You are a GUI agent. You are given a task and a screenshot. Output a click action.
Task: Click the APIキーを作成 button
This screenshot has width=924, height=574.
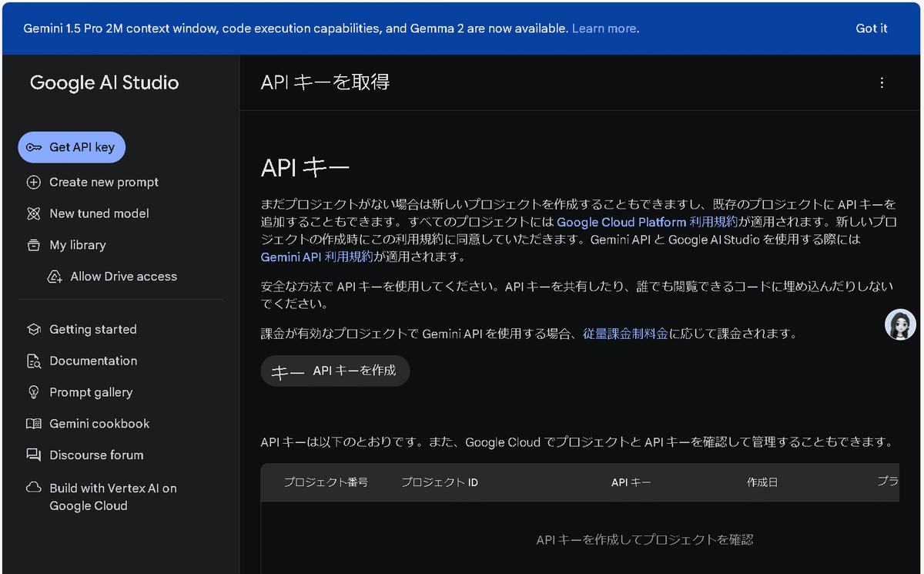(x=335, y=371)
